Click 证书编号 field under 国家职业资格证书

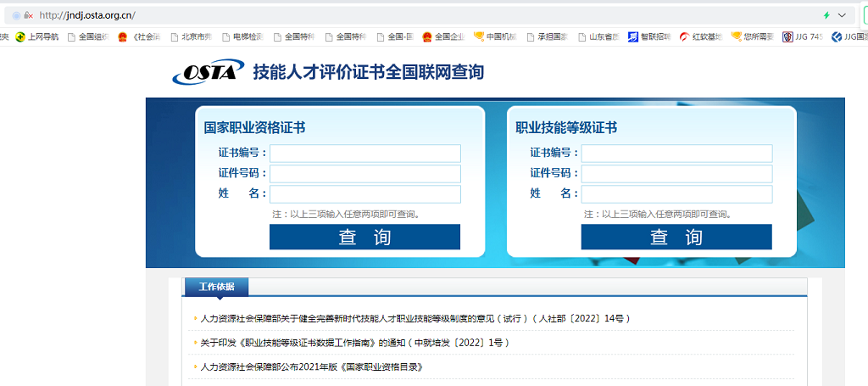(364, 154)
